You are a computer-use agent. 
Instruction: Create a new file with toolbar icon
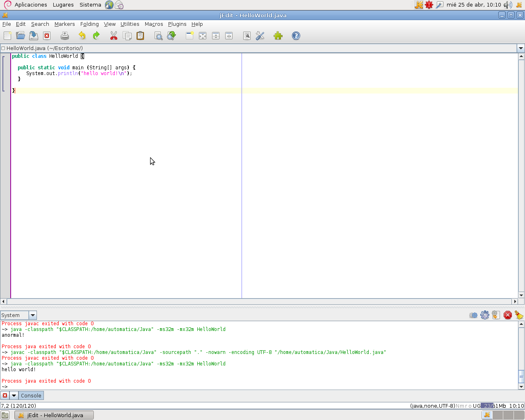pyautogui.click(x=7, y=36)
